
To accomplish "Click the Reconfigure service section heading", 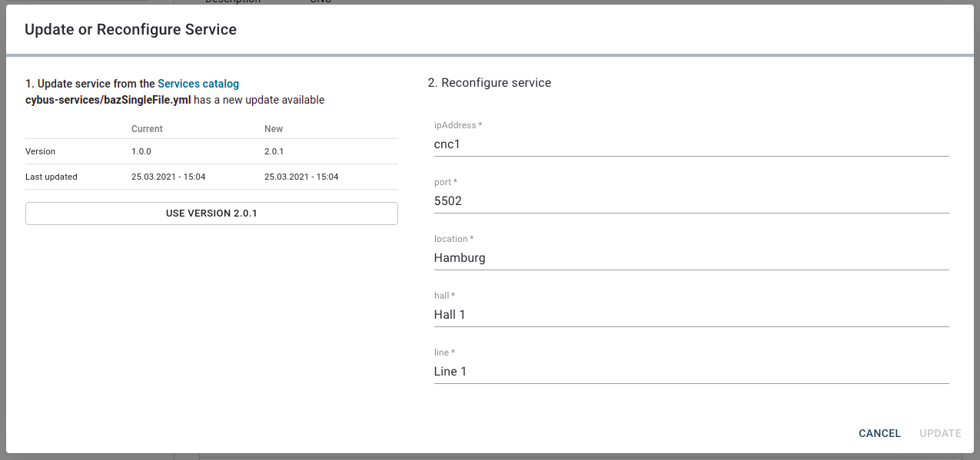I will pyautogui.click(x=489, y=83).
